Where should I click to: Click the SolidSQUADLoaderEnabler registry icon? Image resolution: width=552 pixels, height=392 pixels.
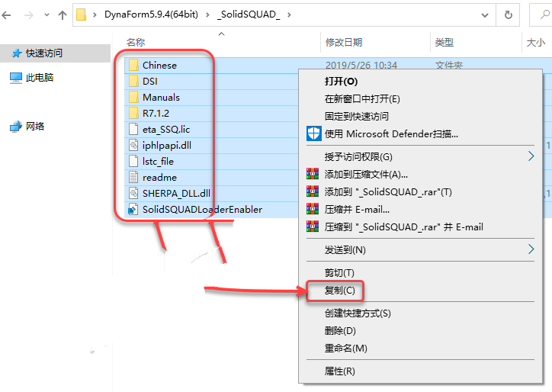133,209
